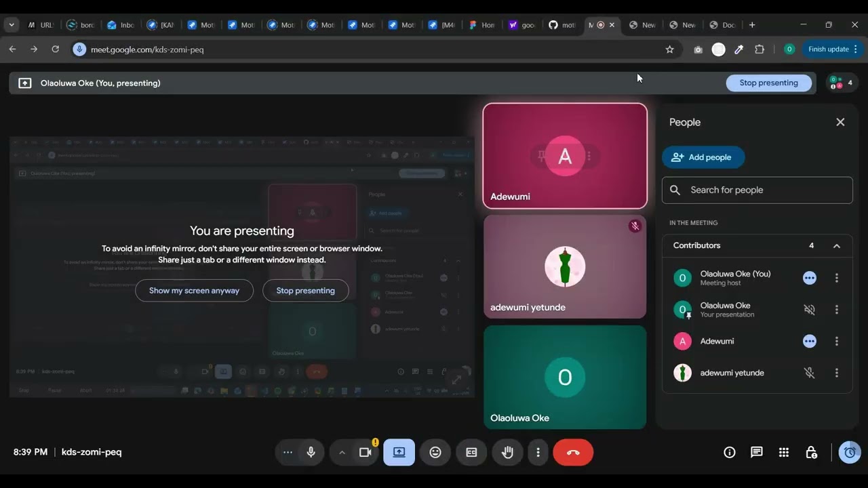Toggle the present screen button

coord(399,452)
